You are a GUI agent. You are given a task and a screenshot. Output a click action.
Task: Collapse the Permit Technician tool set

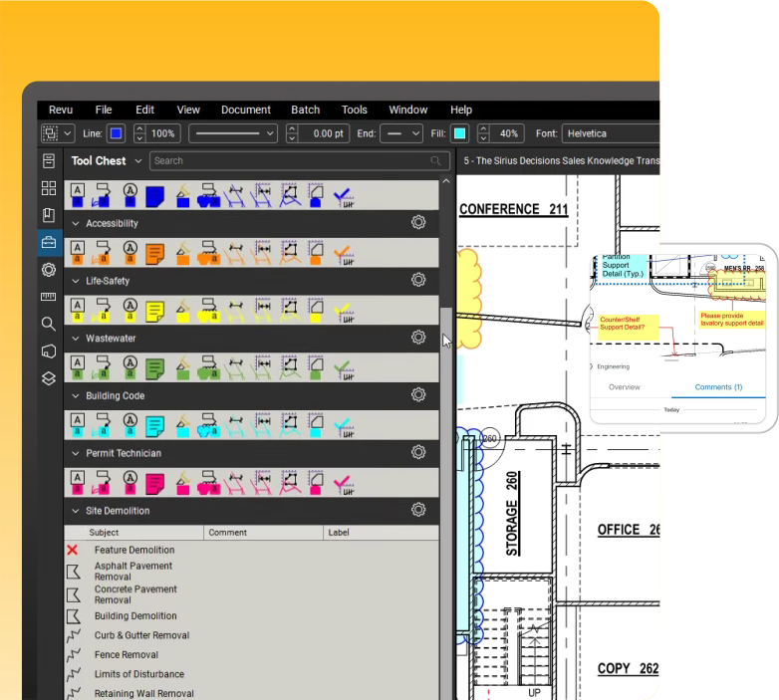pyautogui.click(x=76, y=453)
